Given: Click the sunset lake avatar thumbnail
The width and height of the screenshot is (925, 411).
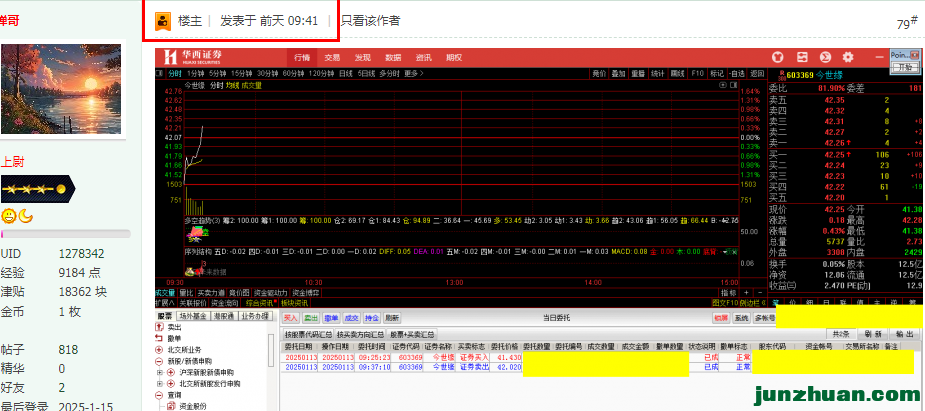Looking at the screenshot, I should pos(62,89).
